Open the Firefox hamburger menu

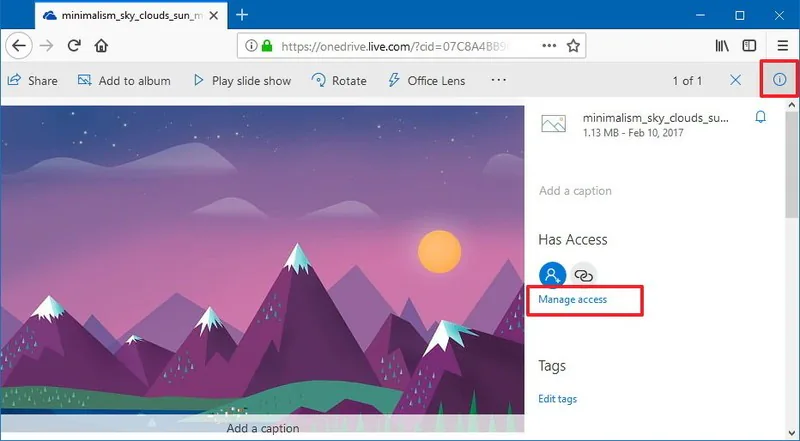point(783,46)
